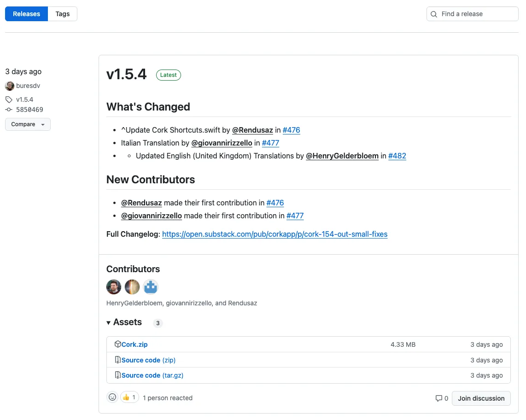Viewport: 526px width, 420px height.
Task: Switch to the Releases tab
Action: tap(26, 14)
